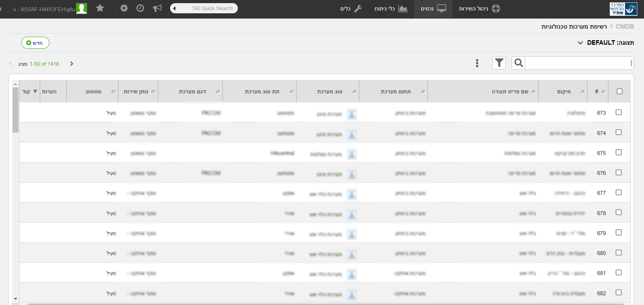Open the favorites star icon

100,8
